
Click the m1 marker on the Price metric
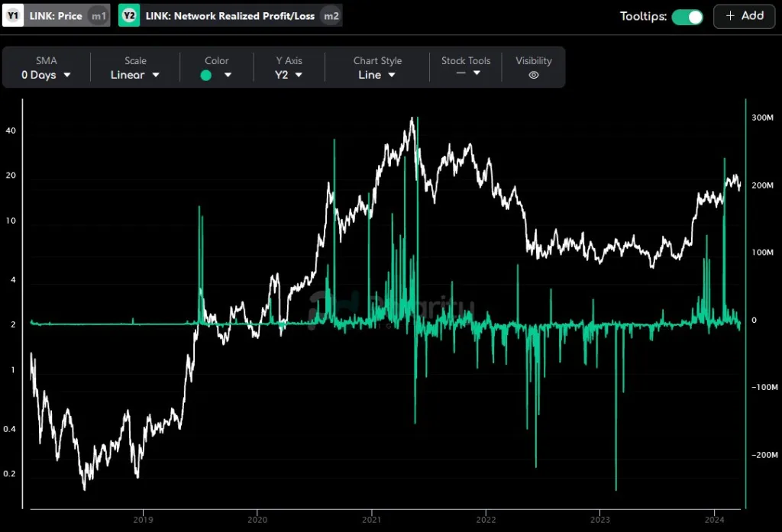(x=99, y=16)
